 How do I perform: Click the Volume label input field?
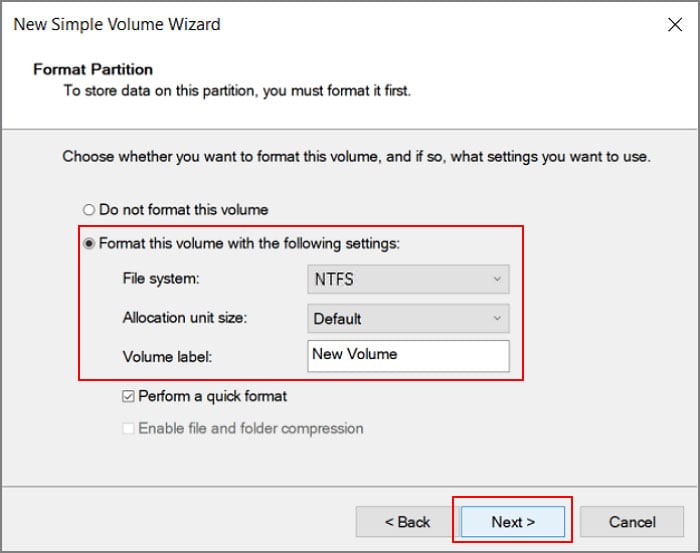tap(408, 356)
